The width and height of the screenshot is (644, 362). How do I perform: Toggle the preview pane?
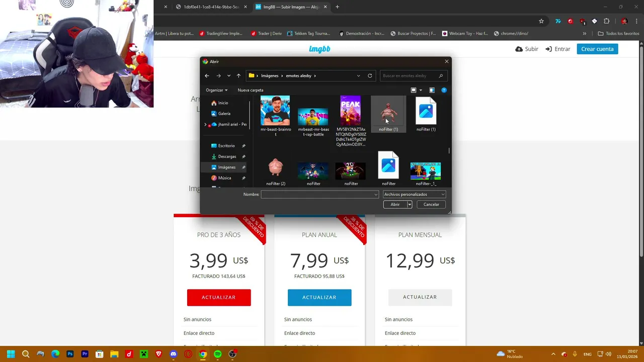point(432,90)
